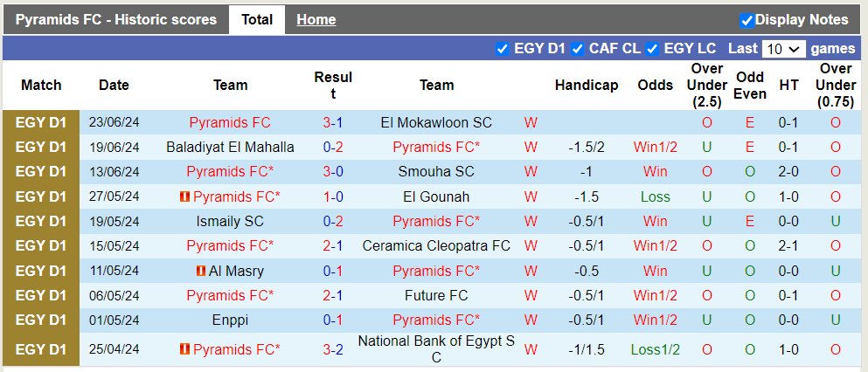Disable the EGY LC filter checkbox
The height and width of the screenshot is (372, 868).
pos(652,49)
